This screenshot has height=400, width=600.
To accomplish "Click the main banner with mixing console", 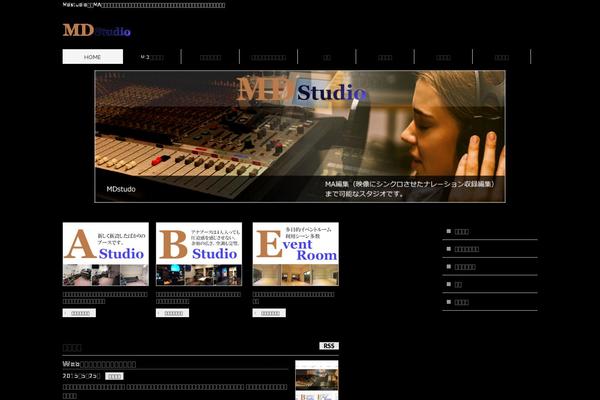I will [x=300, y=136].
